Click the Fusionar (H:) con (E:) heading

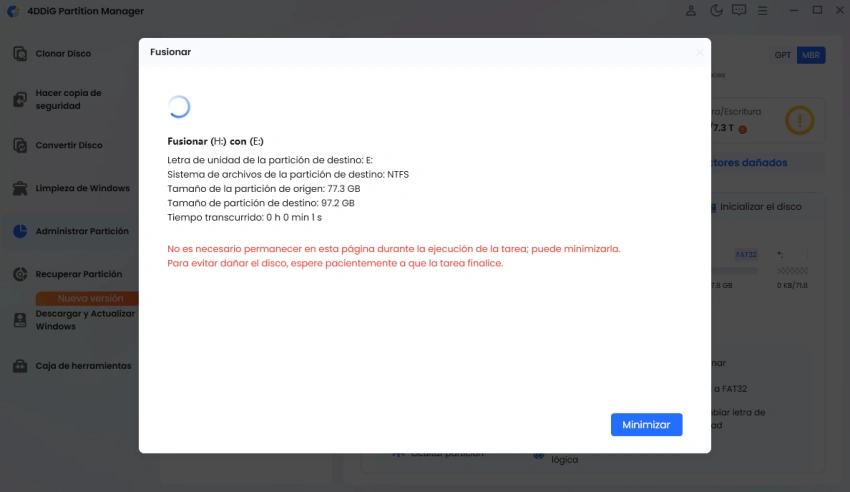(215, 141)
